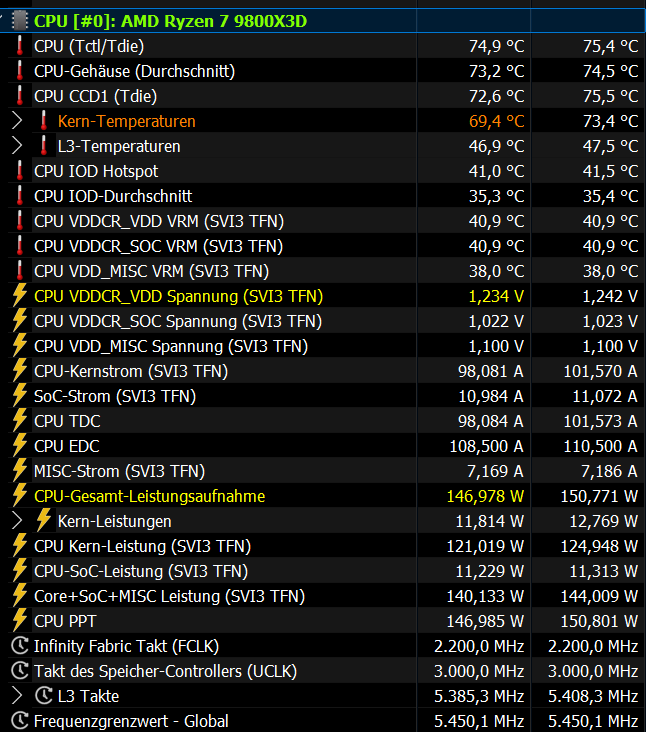Click the thermometer icon beside CPU VDD_MISC VRM
The width and height of the screenshot is (646, 732).
coord(19,271)
